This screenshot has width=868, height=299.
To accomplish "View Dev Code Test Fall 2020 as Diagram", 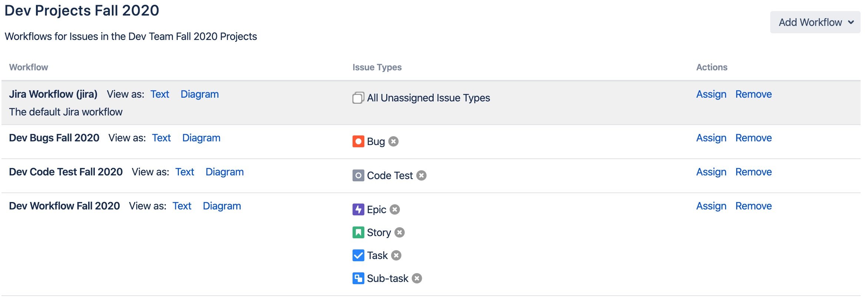I will click(x=224, y=172).
